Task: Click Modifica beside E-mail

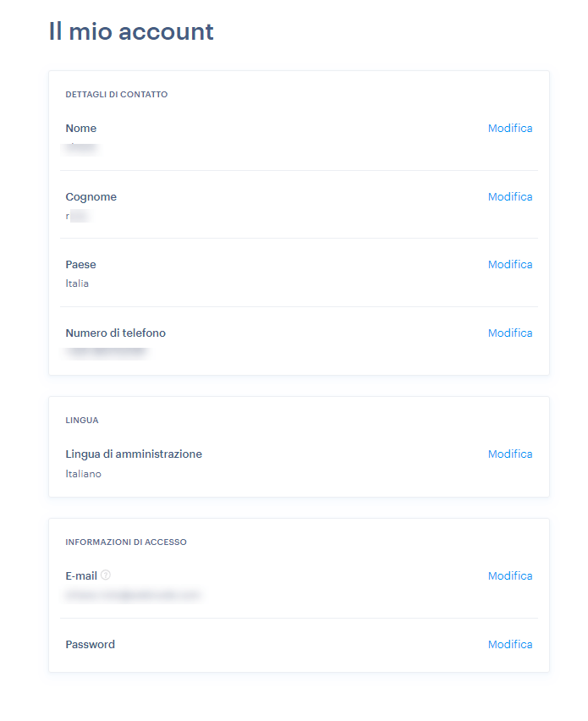Action: pyautogui.click(x=510, y=575)
